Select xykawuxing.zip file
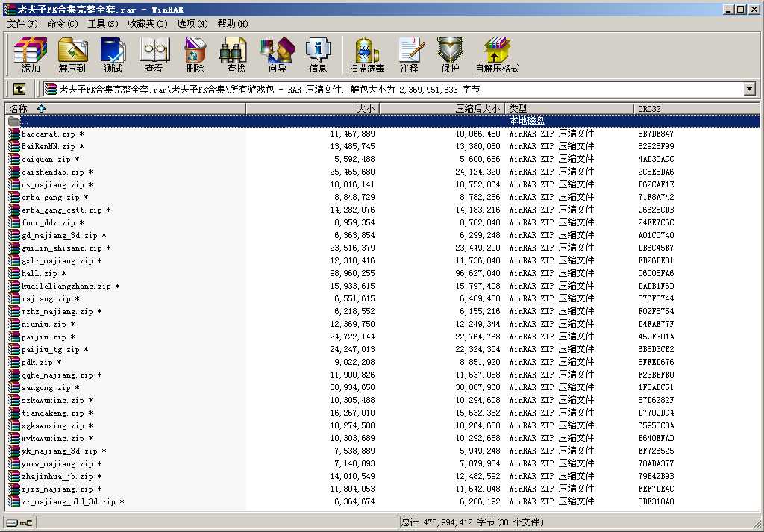This screenshot has height=532, width=764. tap(57, 438)
